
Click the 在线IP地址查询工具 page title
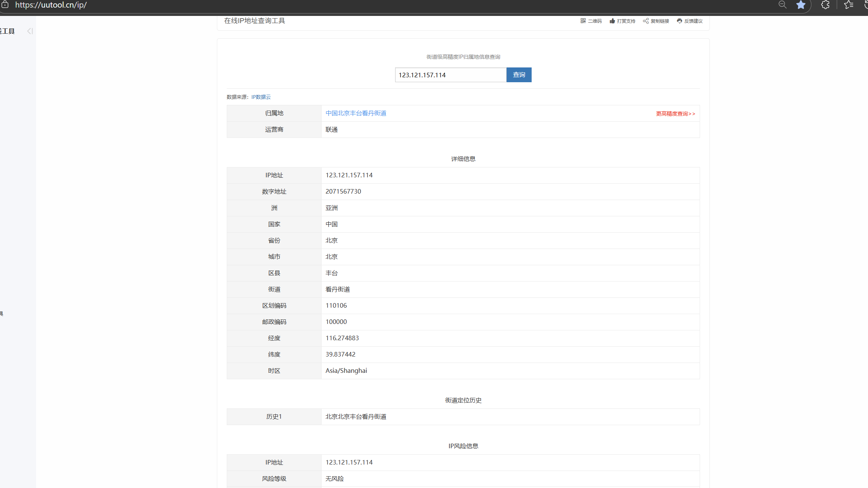[x=254, y=21]
